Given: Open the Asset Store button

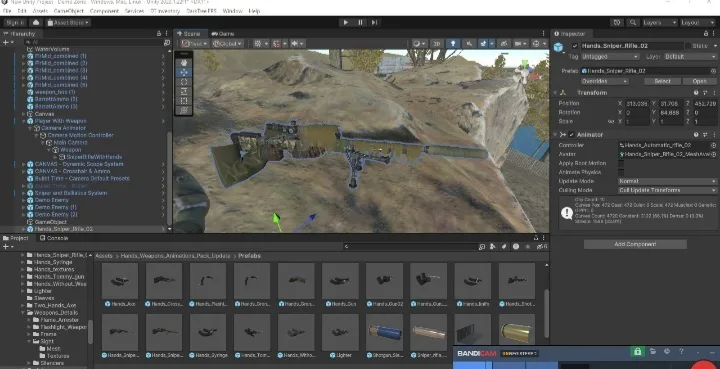Looking at the screenshot, I should point(68,22).
